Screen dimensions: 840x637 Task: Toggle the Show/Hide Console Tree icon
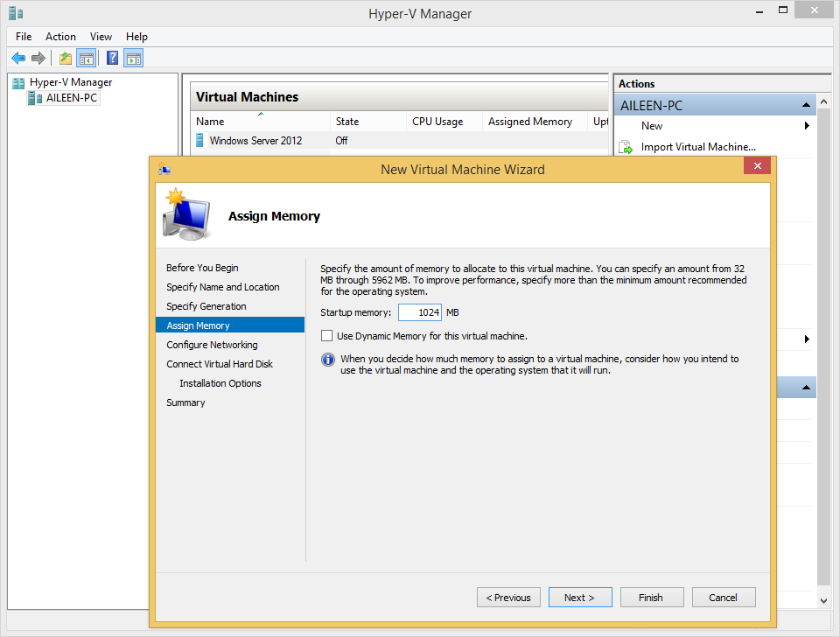tap(86, 58)
